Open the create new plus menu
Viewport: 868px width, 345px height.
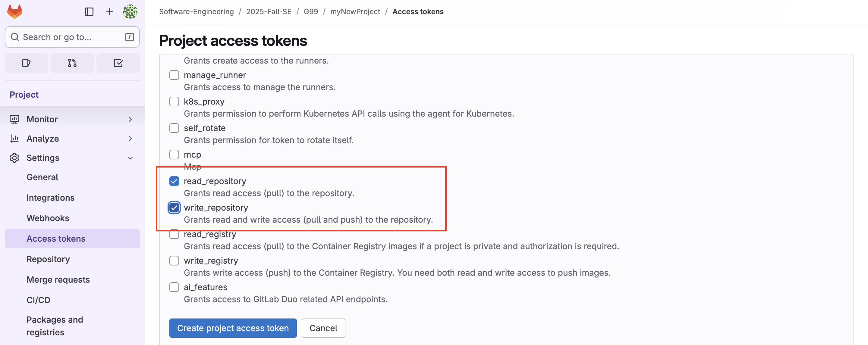point(109,12)
